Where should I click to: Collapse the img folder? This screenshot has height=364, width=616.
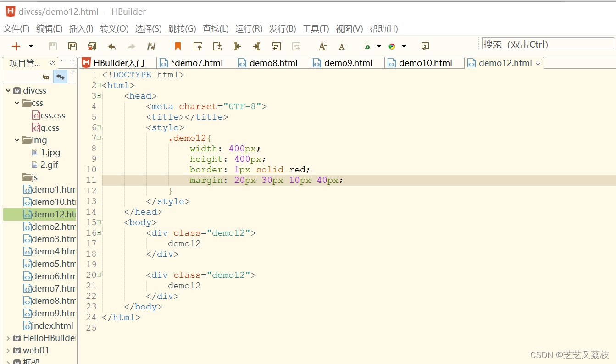tap(17, 140)
